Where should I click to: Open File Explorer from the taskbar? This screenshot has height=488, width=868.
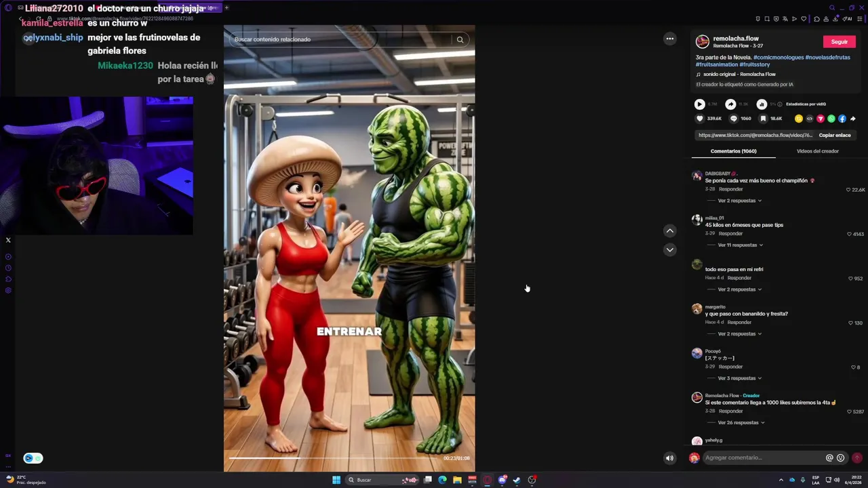[x=457, y=480]
